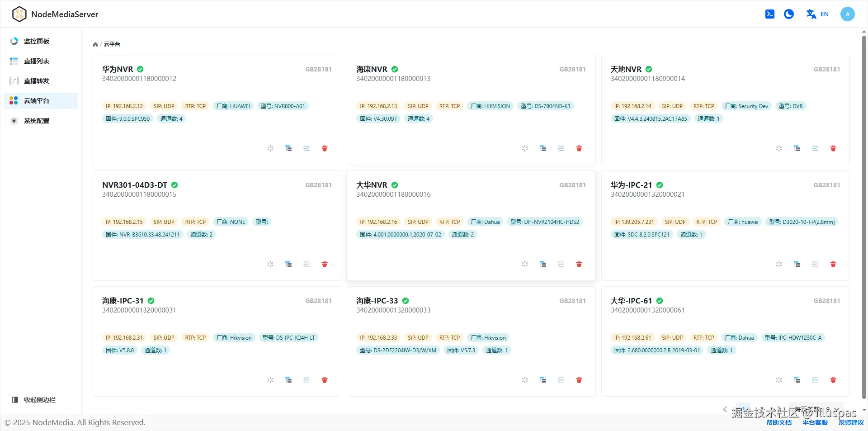Open the 帮助文档 footer link

tap(779, 422)
